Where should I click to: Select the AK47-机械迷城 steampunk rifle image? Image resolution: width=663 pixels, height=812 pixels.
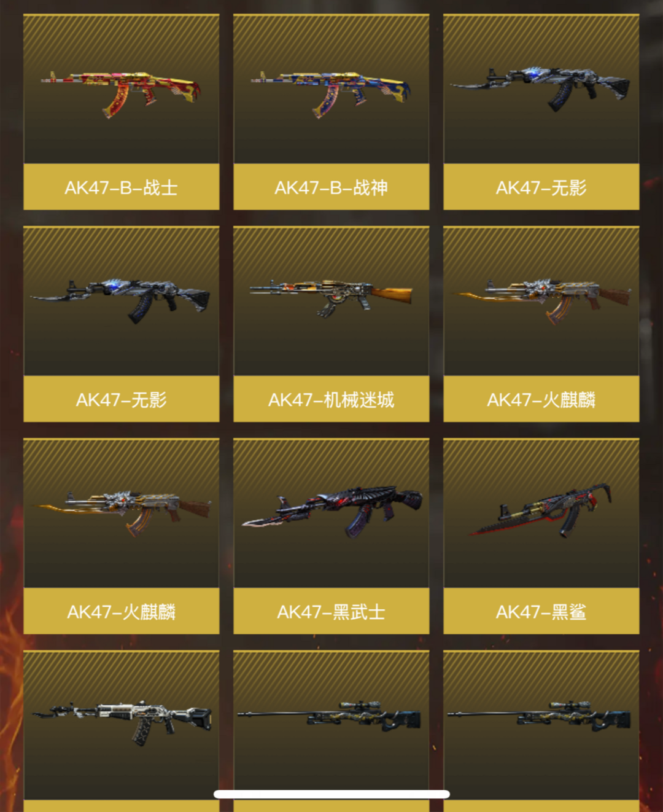pos(331,297)
